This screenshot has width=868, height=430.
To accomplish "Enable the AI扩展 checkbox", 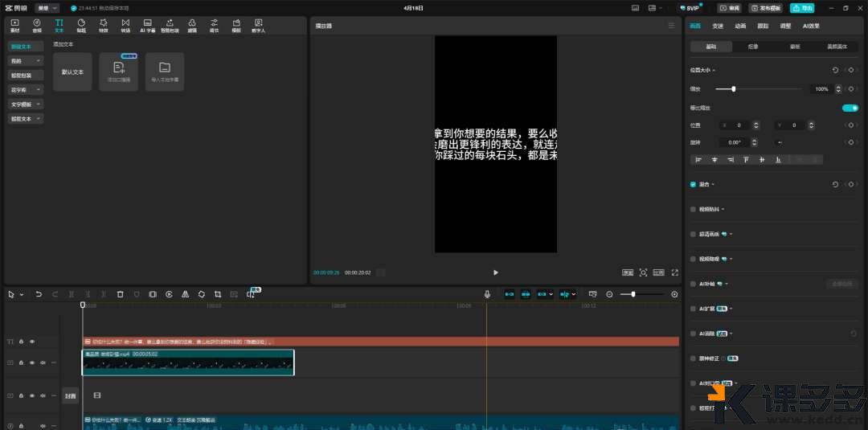I will pos(693,309).
